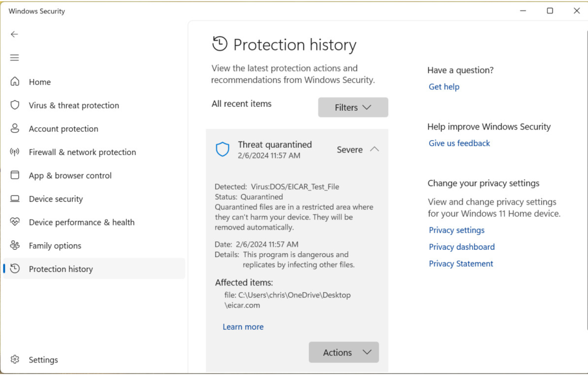Click Give us feedback
This screenshot has height=375, width=588.
pyautogui.click(x=459, y=143)
